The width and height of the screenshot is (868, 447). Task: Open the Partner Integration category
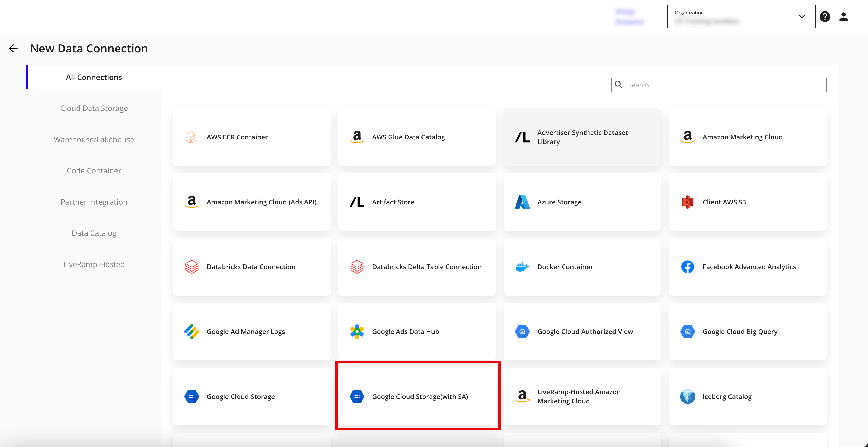[x=94, y=202]
